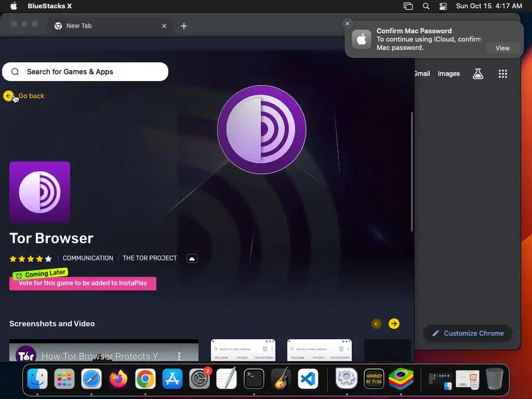Image resolution: width=532 pixels, height=399 pixels.
Task: Open the gear preferences app in Dock
Action: 347,379
